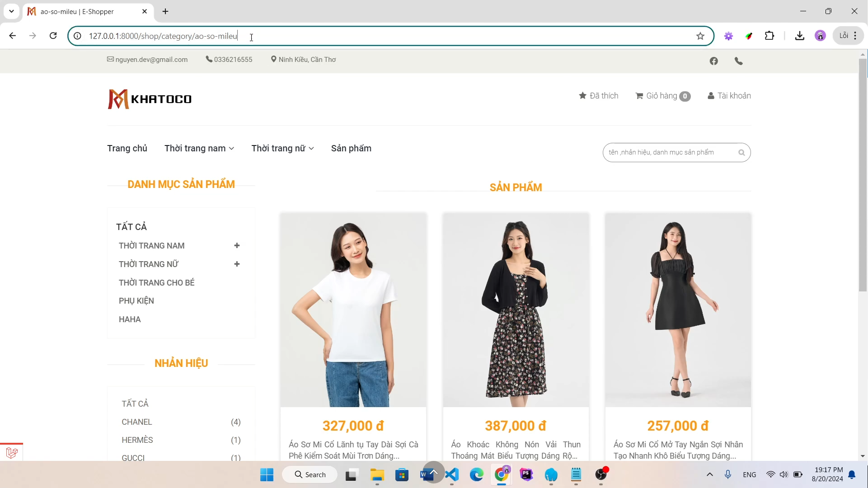Viewport: 868px width, 488px height.
Task: Open PhpStorm from taskbar
Action: [x=526, y=475]
